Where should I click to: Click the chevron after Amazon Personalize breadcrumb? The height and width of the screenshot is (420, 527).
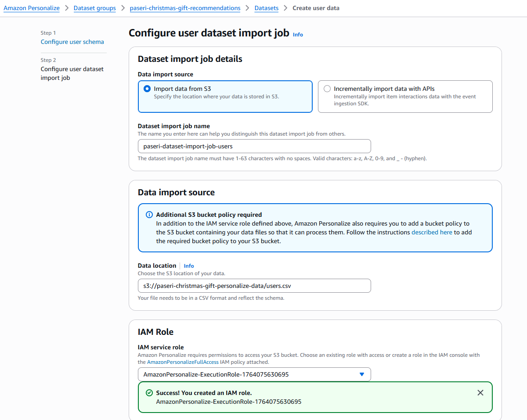(x=67, y=8)
